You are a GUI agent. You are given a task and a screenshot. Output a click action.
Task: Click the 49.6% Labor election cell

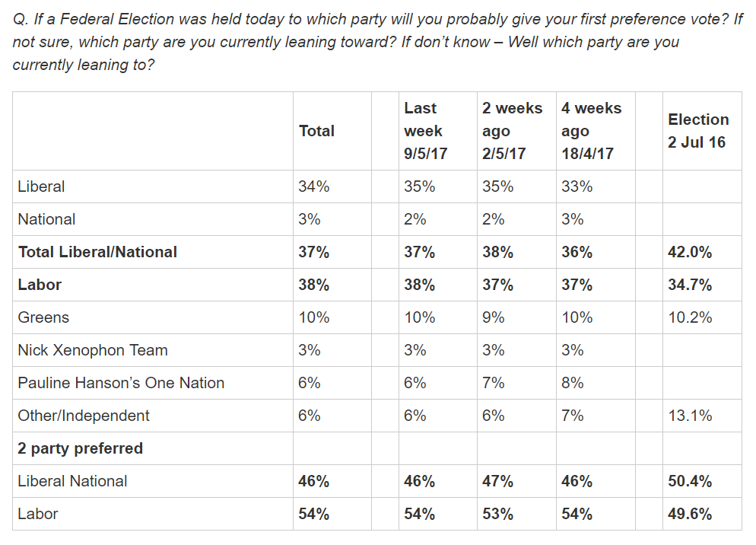(x=690, y=514)
